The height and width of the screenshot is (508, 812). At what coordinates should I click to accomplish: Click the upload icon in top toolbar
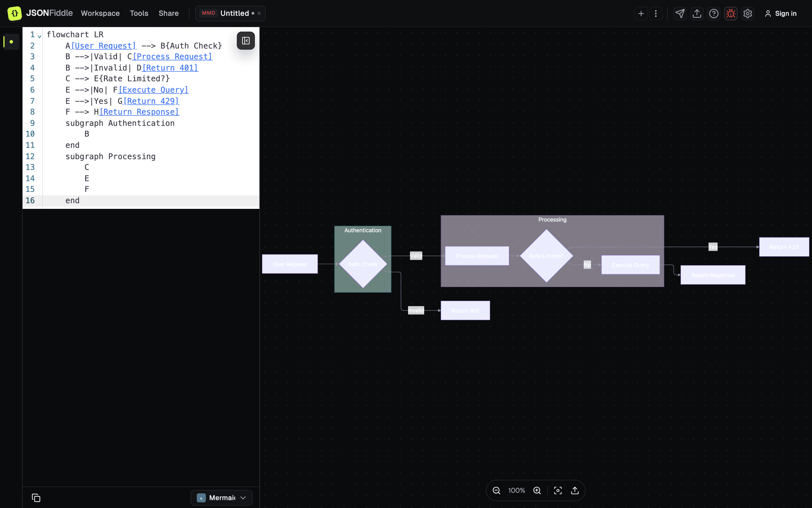pos(697,14)
